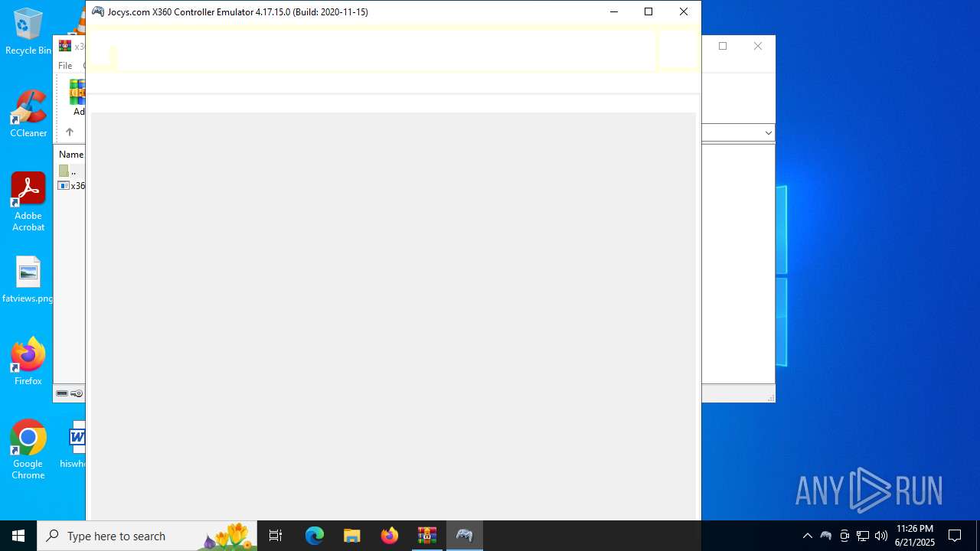Open Google Chrome desktop shortcut
Viewport: 980px width, 551px height.
click(28, 450)
